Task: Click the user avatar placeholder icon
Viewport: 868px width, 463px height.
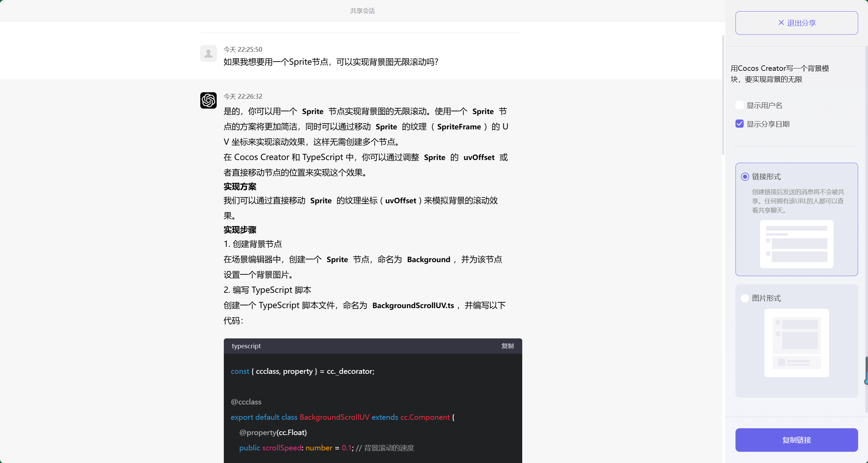Action: coord(208,53)
